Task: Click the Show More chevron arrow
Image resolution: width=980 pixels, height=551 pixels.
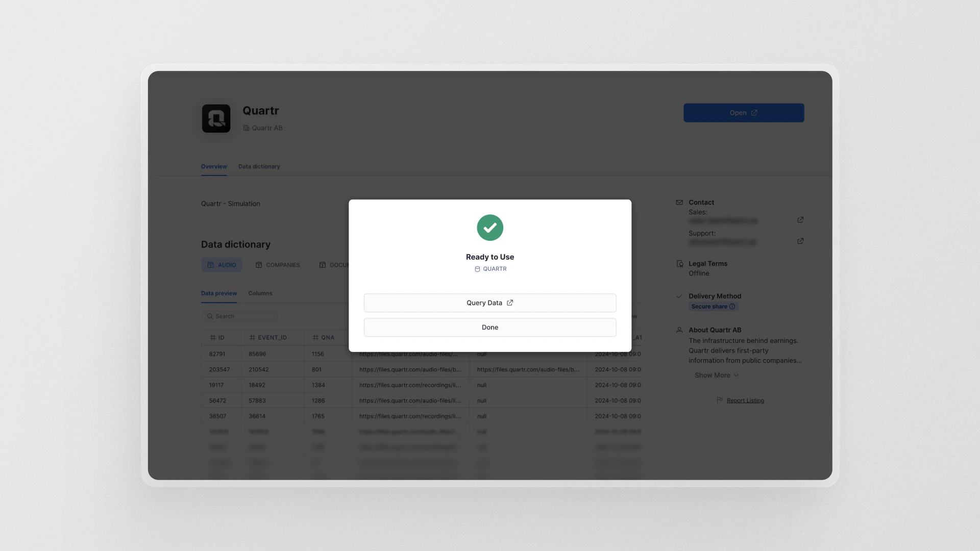Action: 736,375
